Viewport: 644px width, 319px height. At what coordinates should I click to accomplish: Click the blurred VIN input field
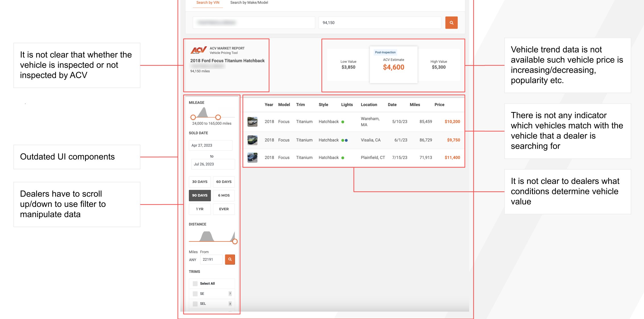[x=254, y=23]
